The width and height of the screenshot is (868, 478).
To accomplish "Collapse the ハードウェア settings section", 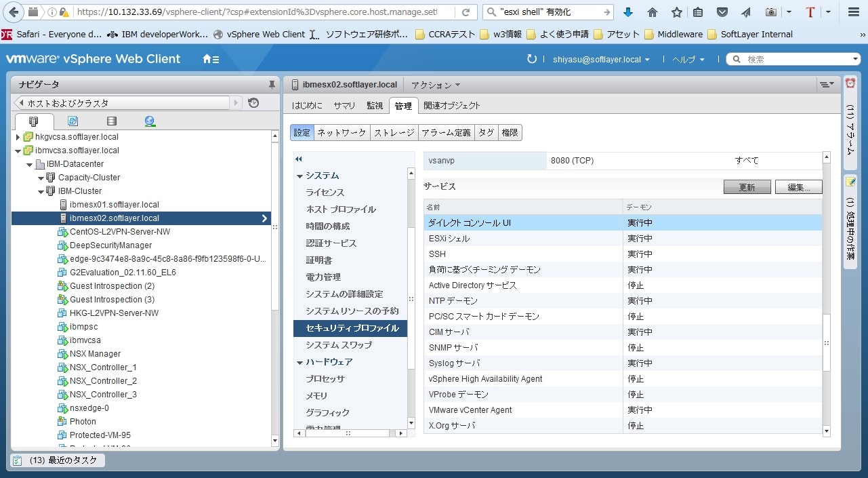I will (x=299, y=362).
